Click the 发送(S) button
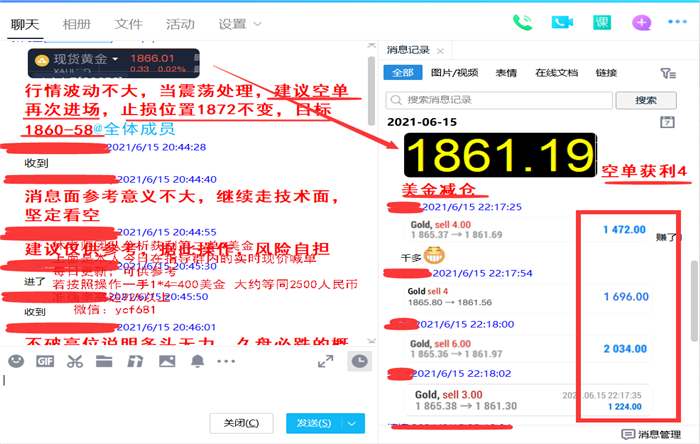The image size is (700, 444). pos(314,423)
